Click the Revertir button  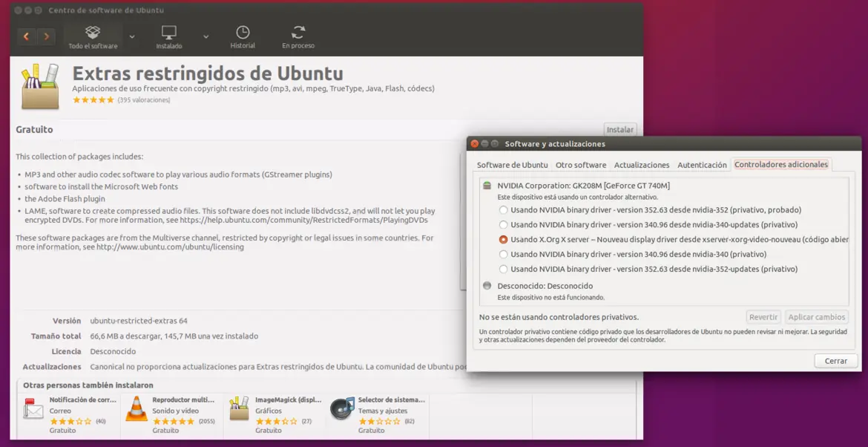[763, 317]
